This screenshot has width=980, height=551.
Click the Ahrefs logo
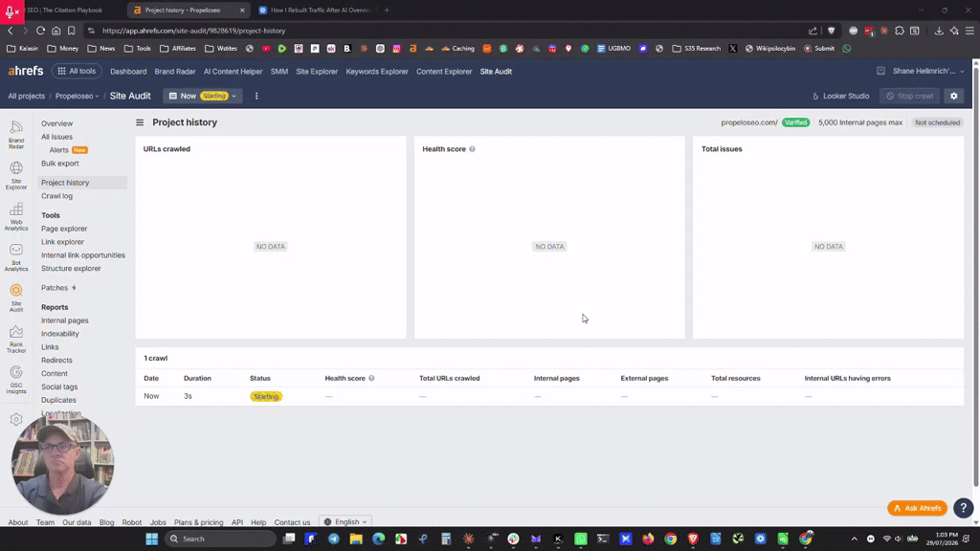pos(26,71)
